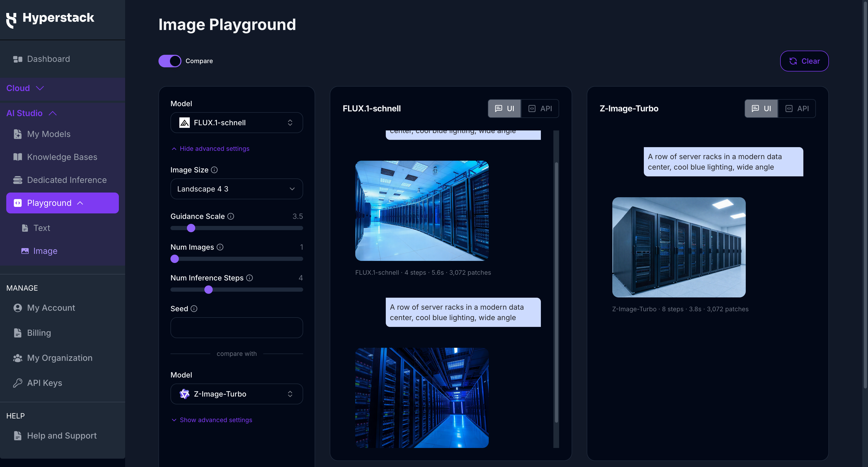Open the Z-Image-Turbo model dropdown
The image size is (868, 467).
(x=236, y=394)
